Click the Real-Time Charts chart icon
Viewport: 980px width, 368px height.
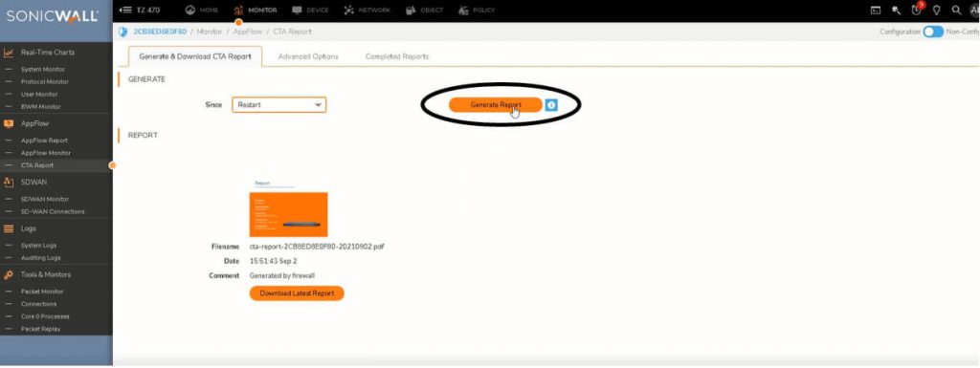(x=9, y=53)
